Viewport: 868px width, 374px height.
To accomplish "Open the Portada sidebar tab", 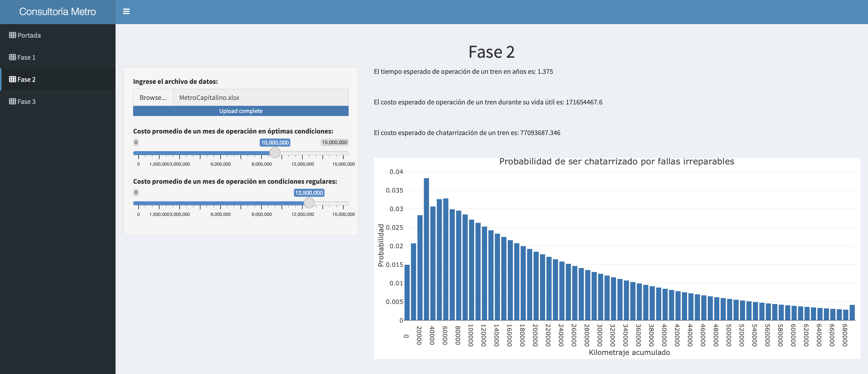I will point(29,35).
